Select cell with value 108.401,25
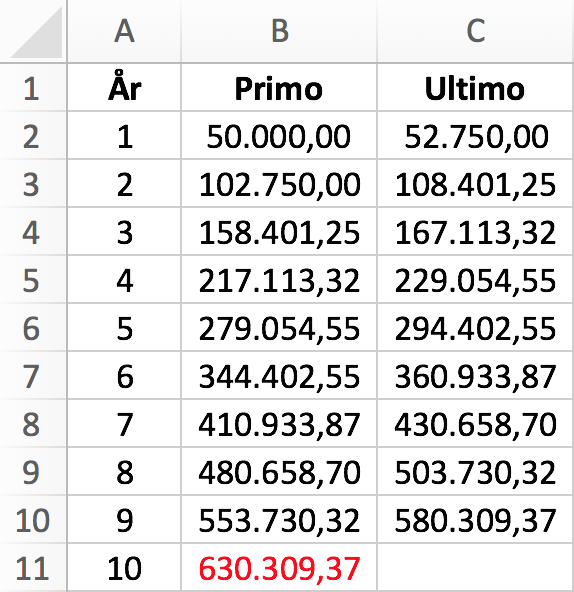The image size is (574, 592). pyautogui.click(x=475, y=183)
